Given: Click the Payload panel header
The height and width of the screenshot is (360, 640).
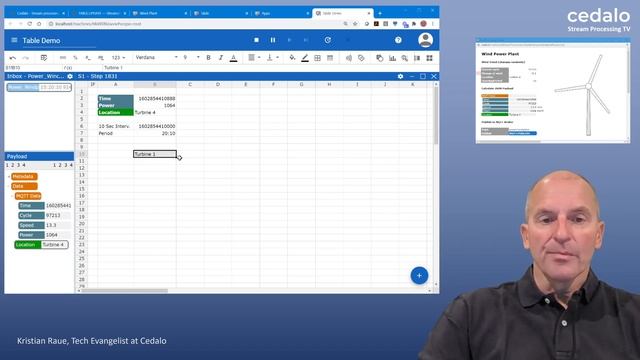Looking at the screenshot, I should tap(39, 156).
